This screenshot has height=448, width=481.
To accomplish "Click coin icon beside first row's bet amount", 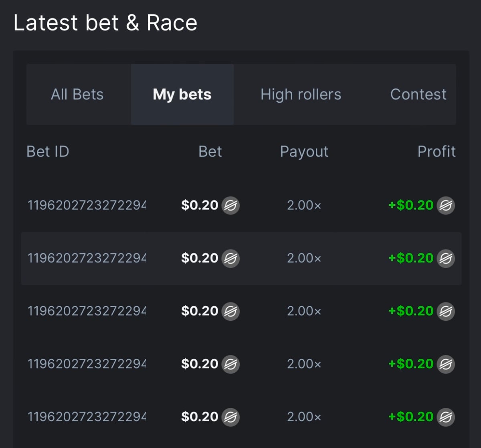I will pyautogui.click(x=230, y=205).
